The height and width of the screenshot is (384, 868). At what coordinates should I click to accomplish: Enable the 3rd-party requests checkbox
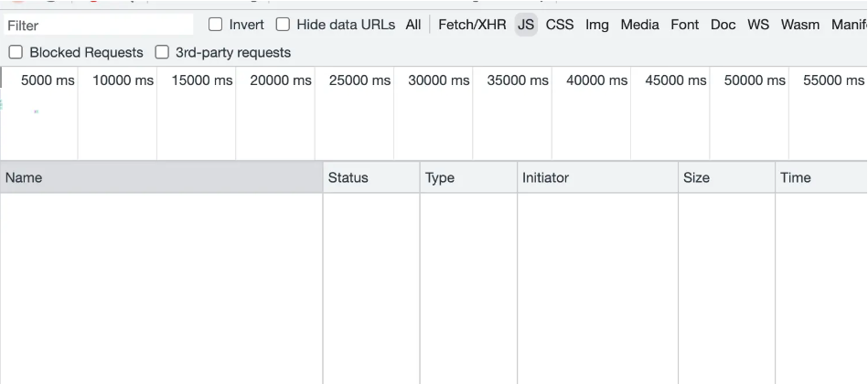163,53
